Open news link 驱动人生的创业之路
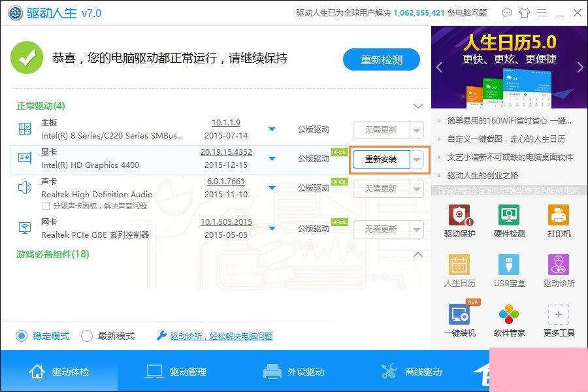This screenshot has height=392, width=588. pyautogui.click(x=482, y=175)
